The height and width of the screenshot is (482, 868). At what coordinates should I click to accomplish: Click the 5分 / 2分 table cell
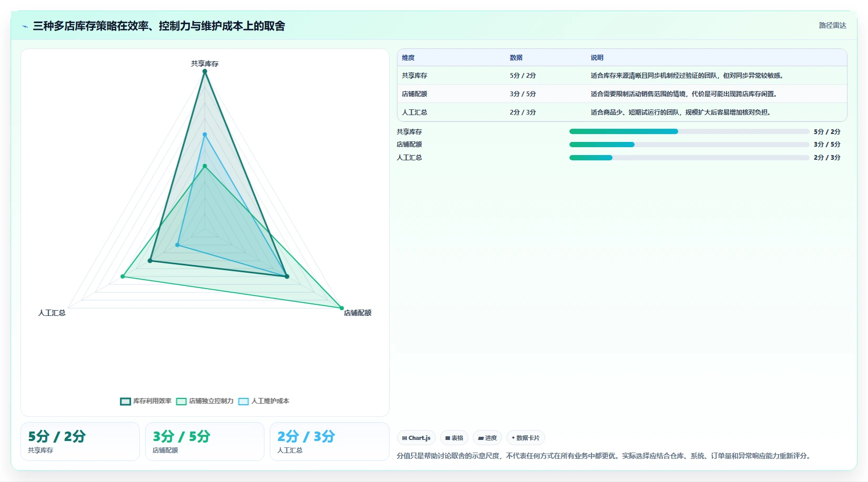pos(523,76)
